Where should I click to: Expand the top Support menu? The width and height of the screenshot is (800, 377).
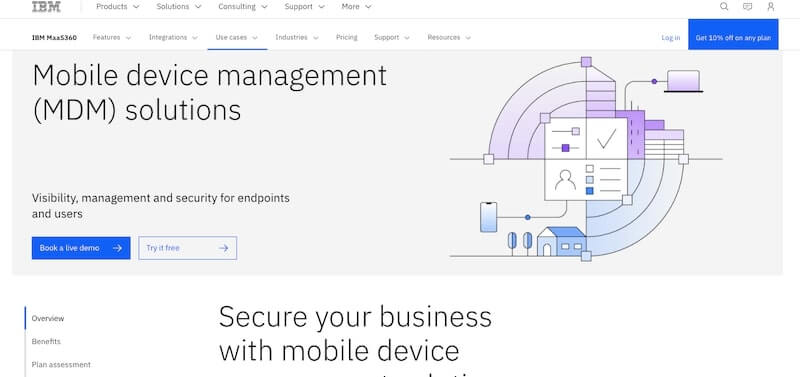tap(305, 7)
